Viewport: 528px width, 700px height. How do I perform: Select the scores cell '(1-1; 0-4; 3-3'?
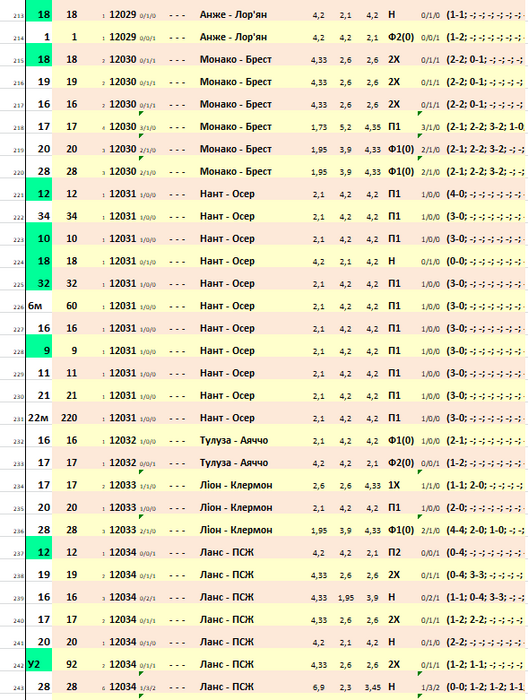tap(485, 597)
